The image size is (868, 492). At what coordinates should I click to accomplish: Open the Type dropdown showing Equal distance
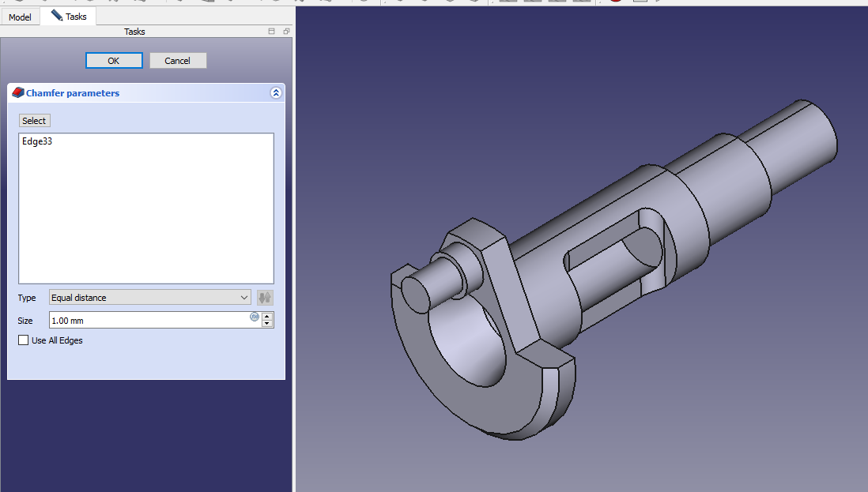[x=149, y=298]
